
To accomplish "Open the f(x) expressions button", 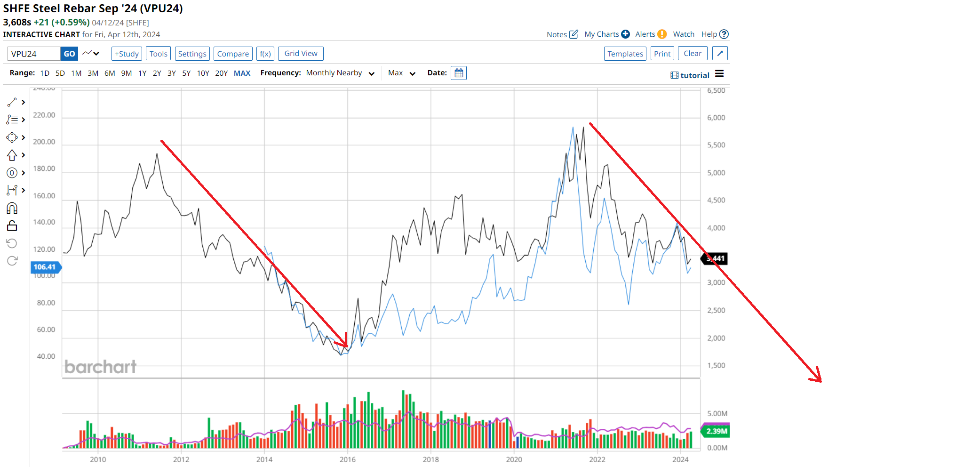I will (x=265, y=54).
